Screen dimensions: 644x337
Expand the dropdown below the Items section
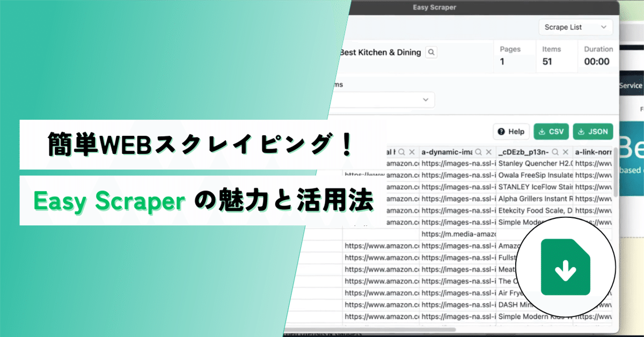[x=426, y=100]
